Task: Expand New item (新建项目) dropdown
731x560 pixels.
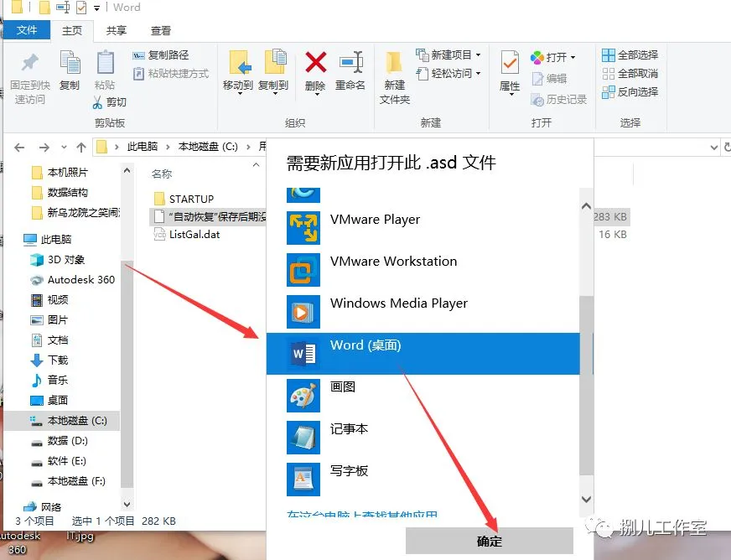Action: click(x=479, y=55)
